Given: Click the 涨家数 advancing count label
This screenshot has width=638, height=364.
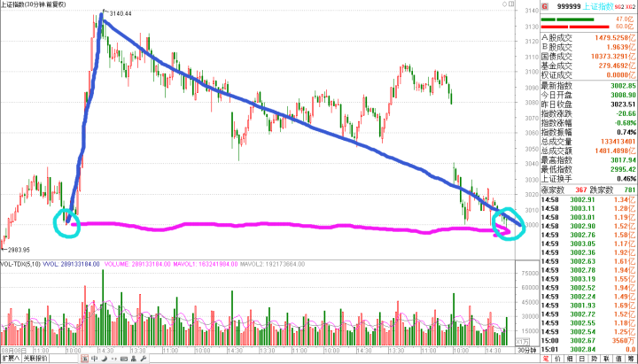Looking at the screenshot, I should point(555,189).
